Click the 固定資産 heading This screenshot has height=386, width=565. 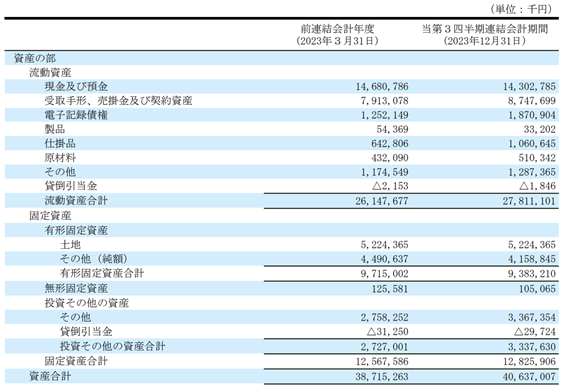(x=50, y=216)
